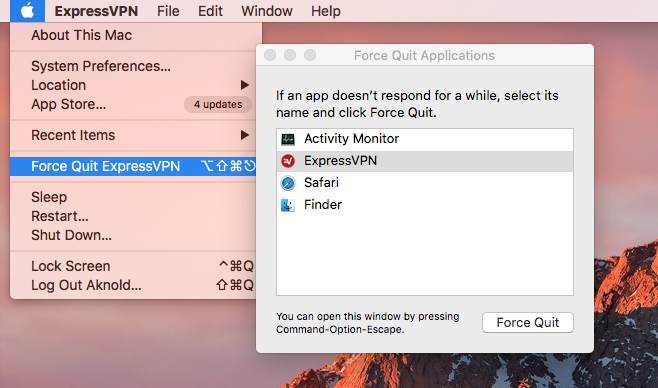Zoom the Force Quit Applications window
This screenshot has width=658, height=388.
point(310,55)
